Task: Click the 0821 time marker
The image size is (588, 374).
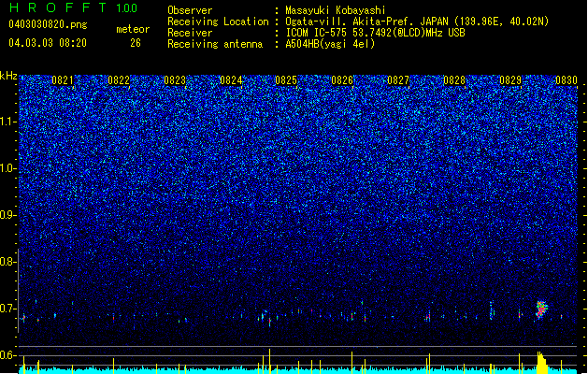Action: pyautogui.click(x=63, y=80)
